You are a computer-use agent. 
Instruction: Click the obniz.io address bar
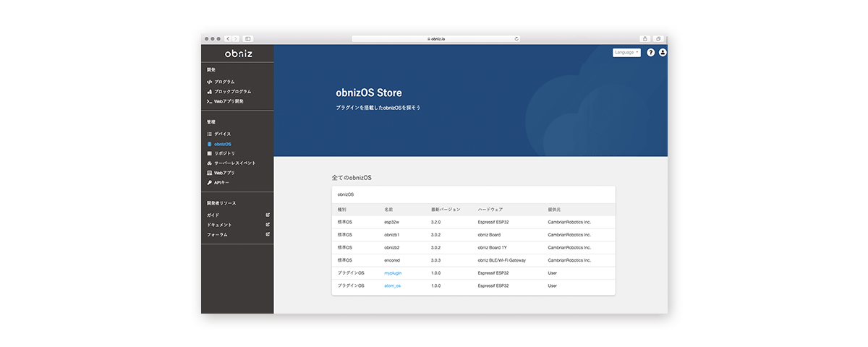click(x=436, y=38)
